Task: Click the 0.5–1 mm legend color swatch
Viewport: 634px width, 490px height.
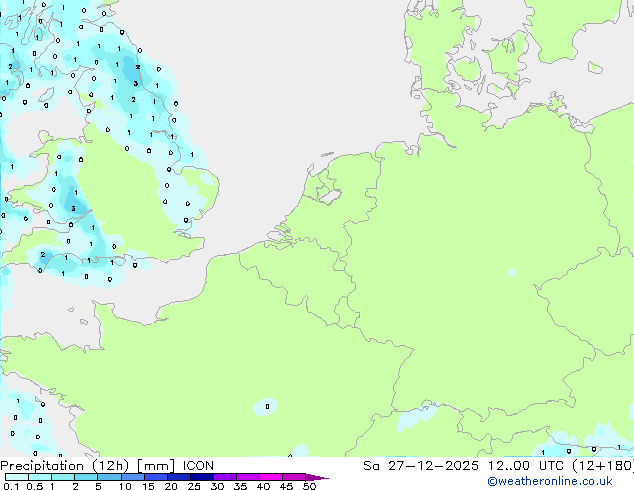Action: point(40,477)
